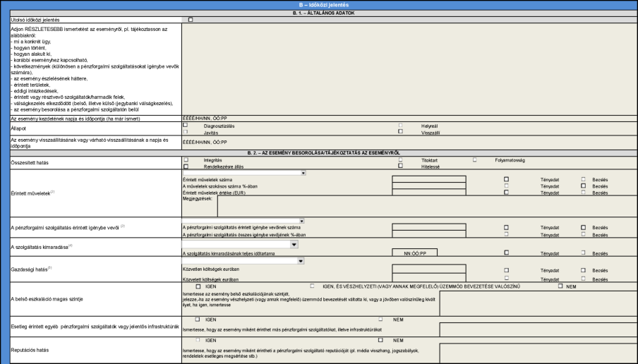Click the Reputációs hatás description text box
Screen dimensions: 638x364
coord(538,353)
